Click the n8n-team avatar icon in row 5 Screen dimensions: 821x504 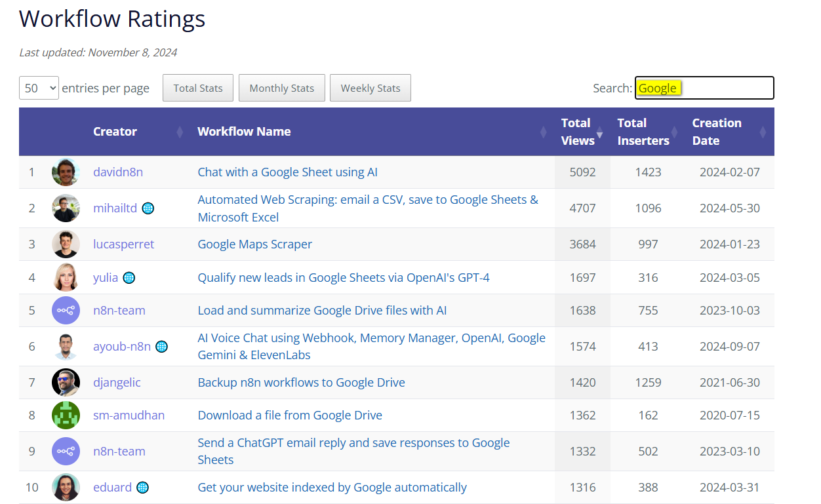[x=66, y=311]
